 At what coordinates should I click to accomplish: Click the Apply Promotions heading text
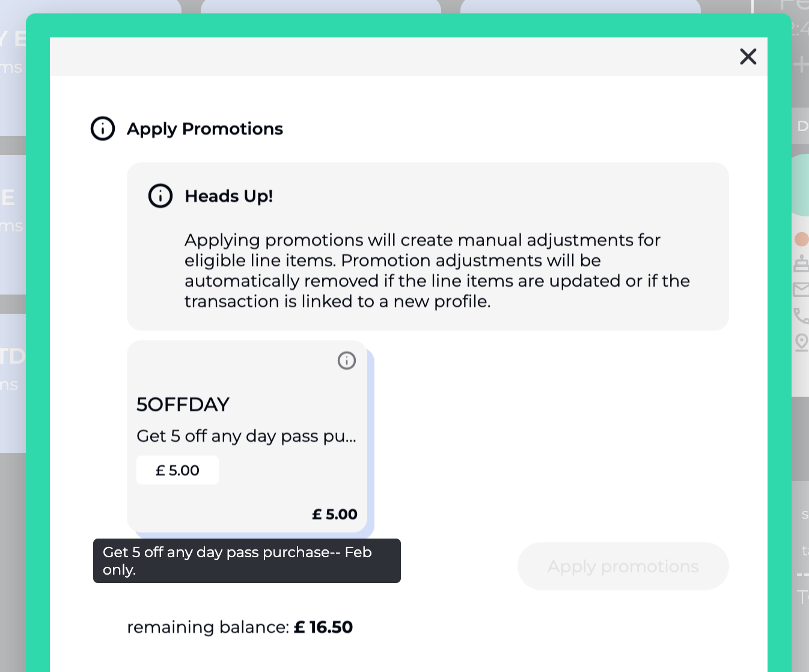coord(205,129)
